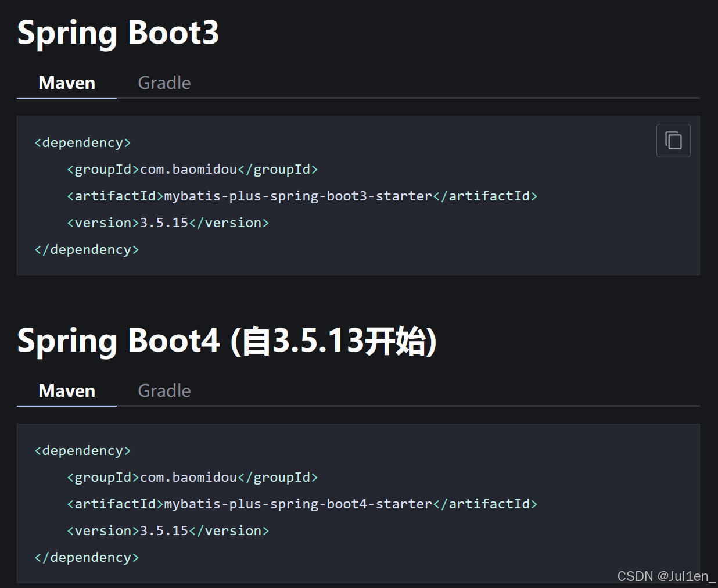
Task: Click the mybatis-plus-spring-boot3-starter artifactId line
Action: point(302,196)
